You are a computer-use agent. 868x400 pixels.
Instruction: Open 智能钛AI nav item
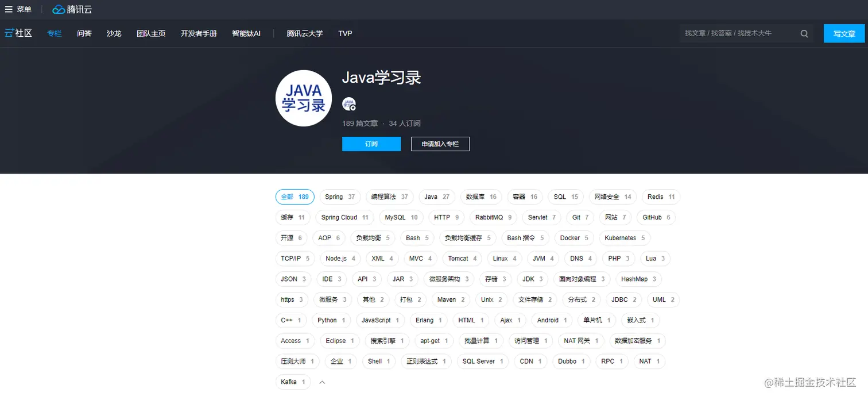point(246,33)
